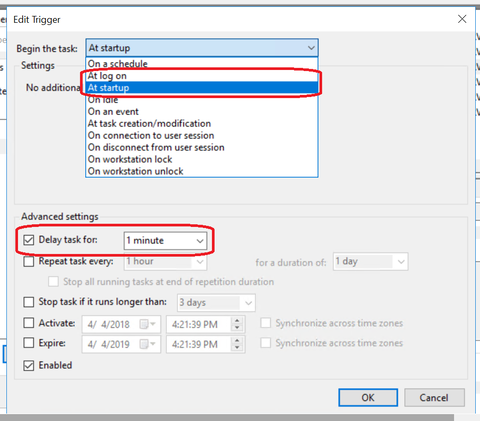Open Expire date calendar picker
The image size is (480, 421).
[x=147, y=344]
